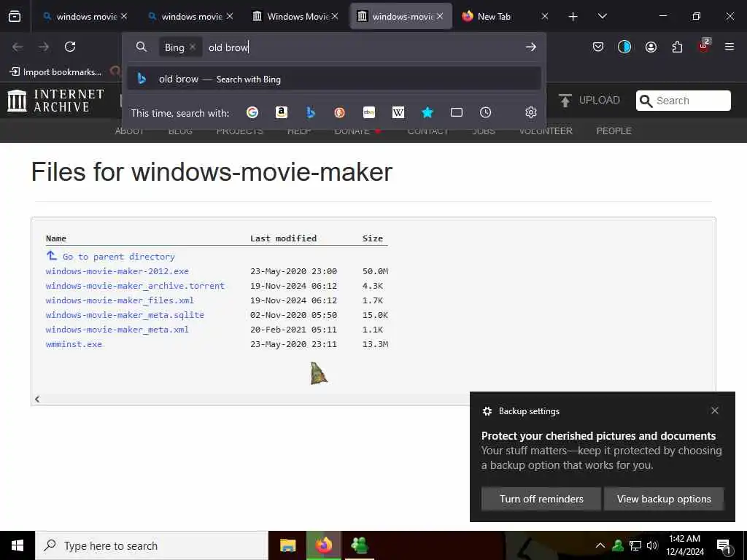747x560 pixels.
Task: Click the Internet Archive logo
Action: pos(55,101)
